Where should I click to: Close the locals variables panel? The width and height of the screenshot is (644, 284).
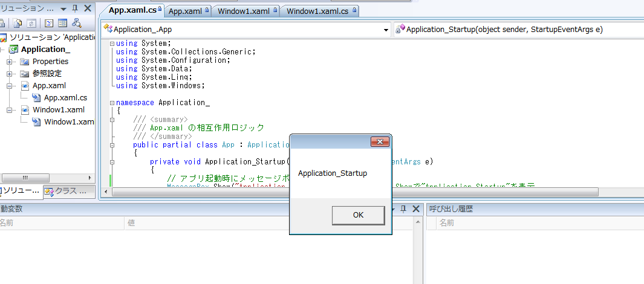click(415, 209)
